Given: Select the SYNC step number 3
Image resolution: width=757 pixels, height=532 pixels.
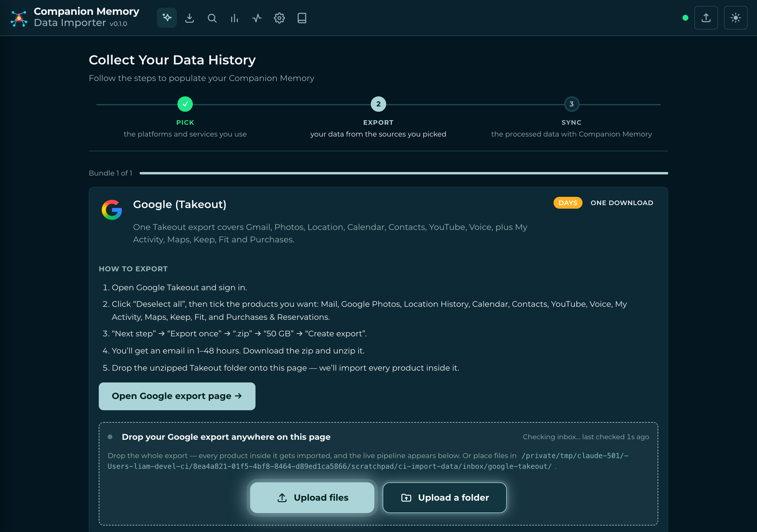Looking at the screenshot, I should tap(571, 104).
